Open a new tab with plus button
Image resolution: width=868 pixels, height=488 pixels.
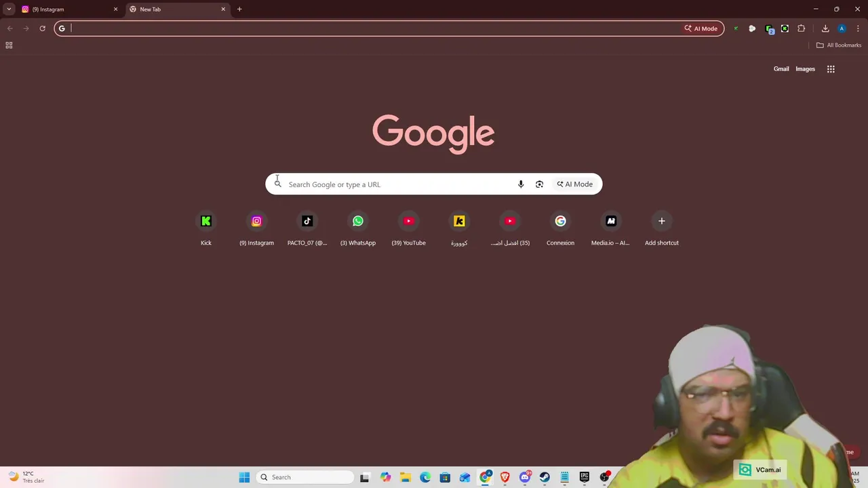(x=239, y=9)
